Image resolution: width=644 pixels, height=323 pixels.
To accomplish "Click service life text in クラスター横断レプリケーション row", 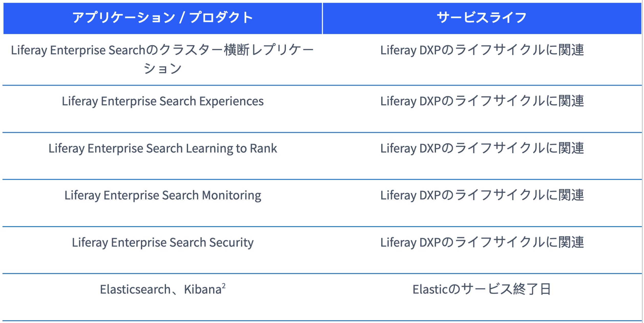I will click(x=482, y=50).
